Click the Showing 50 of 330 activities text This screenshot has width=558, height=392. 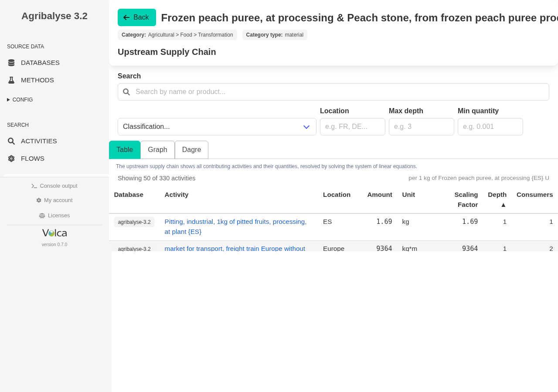click(157, 178)
